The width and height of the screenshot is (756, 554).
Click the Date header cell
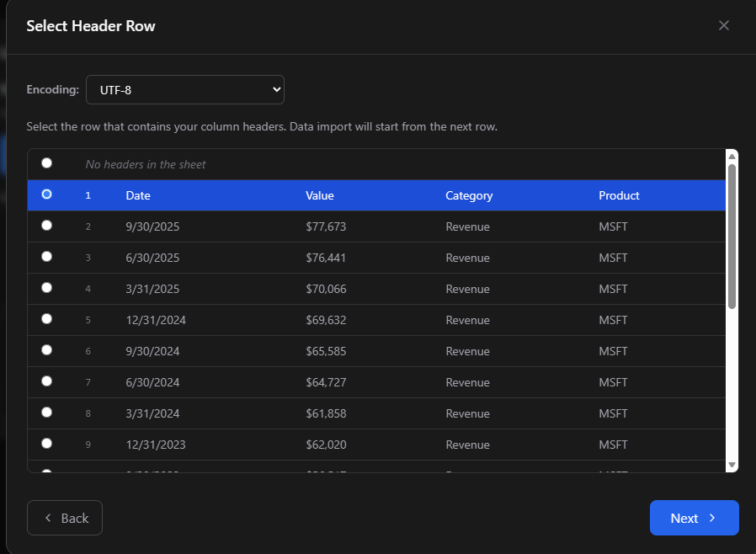[x=138, y=195]
